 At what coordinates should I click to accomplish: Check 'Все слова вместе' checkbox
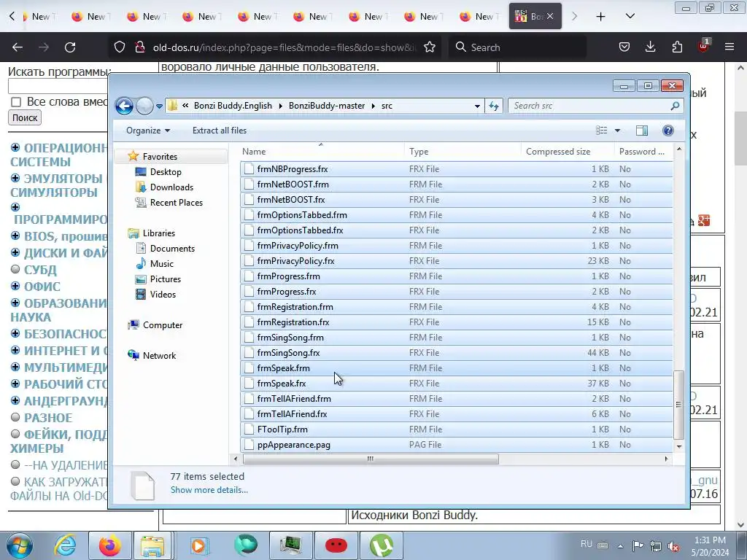pos(16,102)
